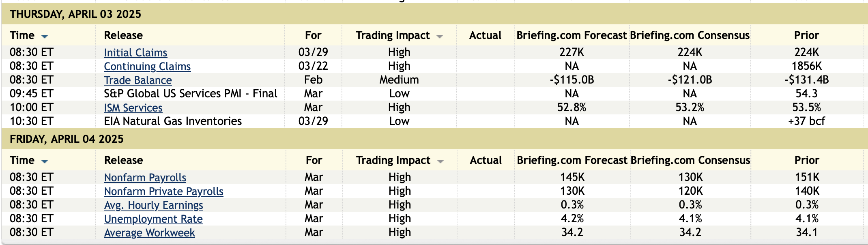Open the Continuing Claims link
The image size is (868, 245).
pyautogui.click(x=147, y=67)
